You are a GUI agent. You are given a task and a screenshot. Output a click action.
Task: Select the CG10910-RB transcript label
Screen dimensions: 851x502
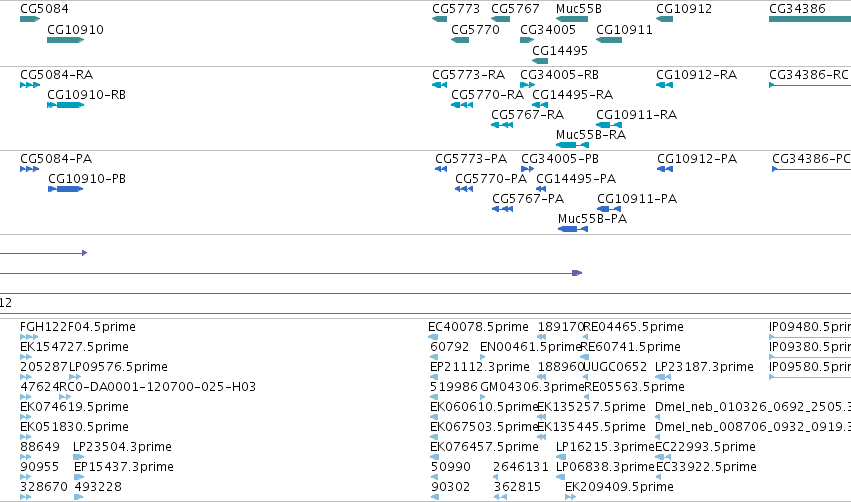(x=86, y=94)
